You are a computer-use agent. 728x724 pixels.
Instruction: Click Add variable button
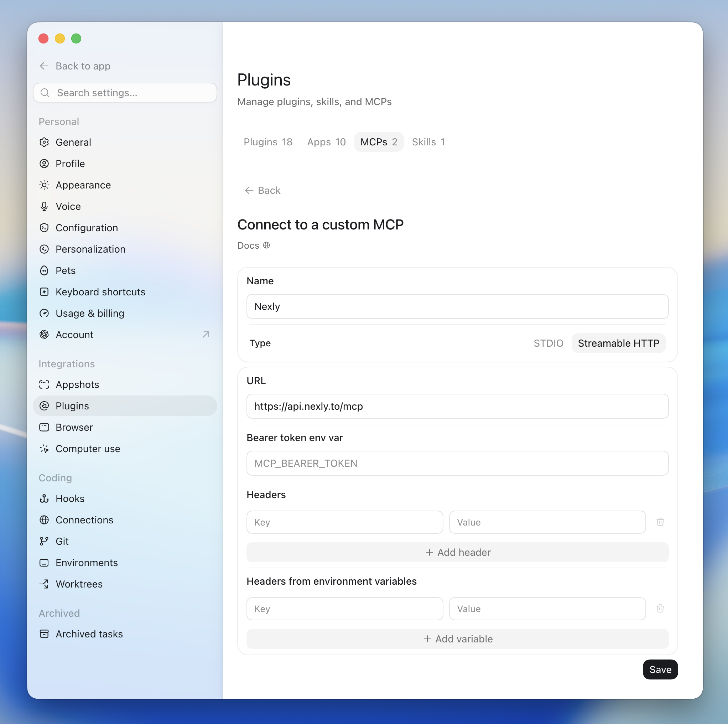[457, 639]
